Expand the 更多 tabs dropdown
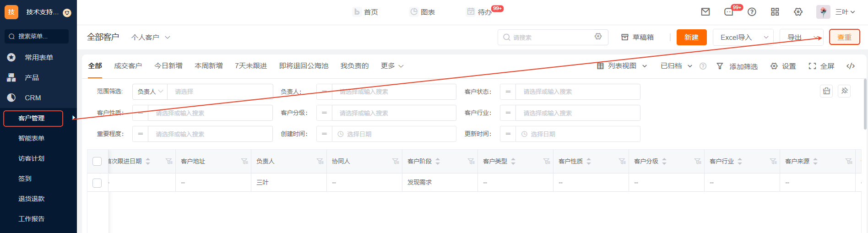This screenshot has width=868, height=233. point(392,66)
